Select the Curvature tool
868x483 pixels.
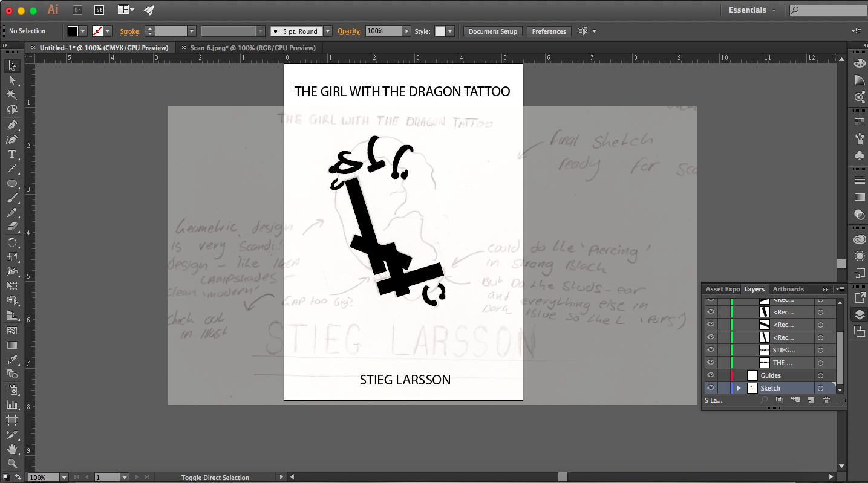(12, 140)
